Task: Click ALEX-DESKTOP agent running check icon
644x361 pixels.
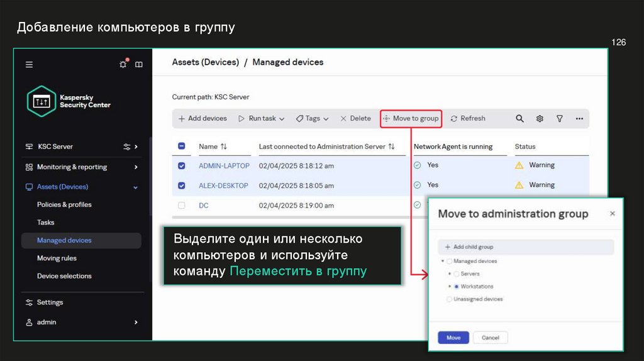Action: 418,185
